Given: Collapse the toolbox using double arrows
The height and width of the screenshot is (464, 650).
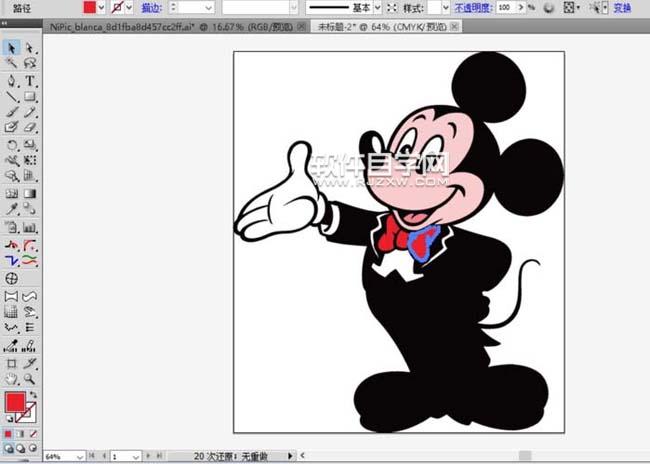Looking at the screenshot, I should (5, 24).
